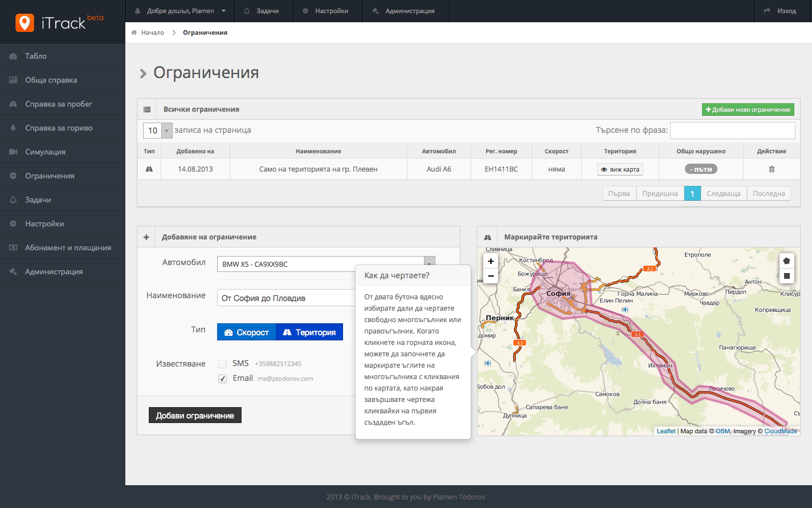Select the rectangle drawing tool on the map
The width and height of the screenshot is (812, 508).
coord(786,276)
